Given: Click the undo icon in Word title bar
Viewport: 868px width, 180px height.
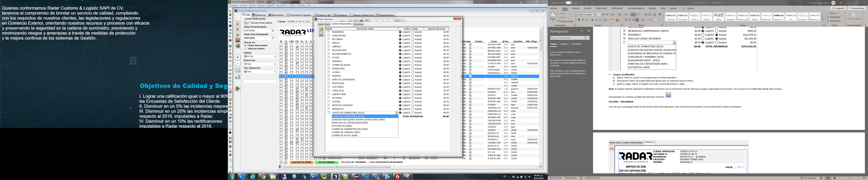Looking at the screenshot, I should (581, 3).
